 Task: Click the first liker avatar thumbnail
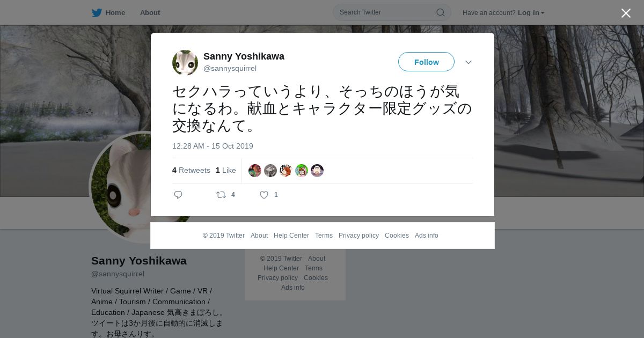[255, 171]
